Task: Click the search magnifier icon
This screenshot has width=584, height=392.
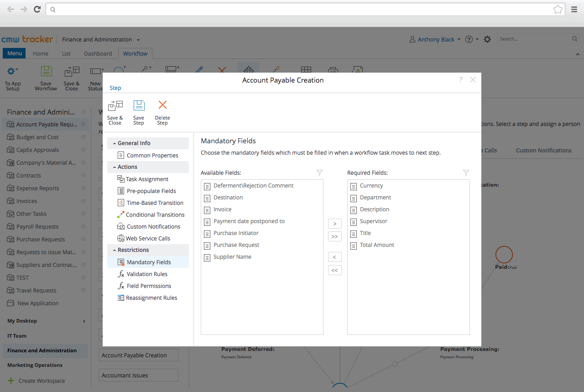Action: coord(575,39)
